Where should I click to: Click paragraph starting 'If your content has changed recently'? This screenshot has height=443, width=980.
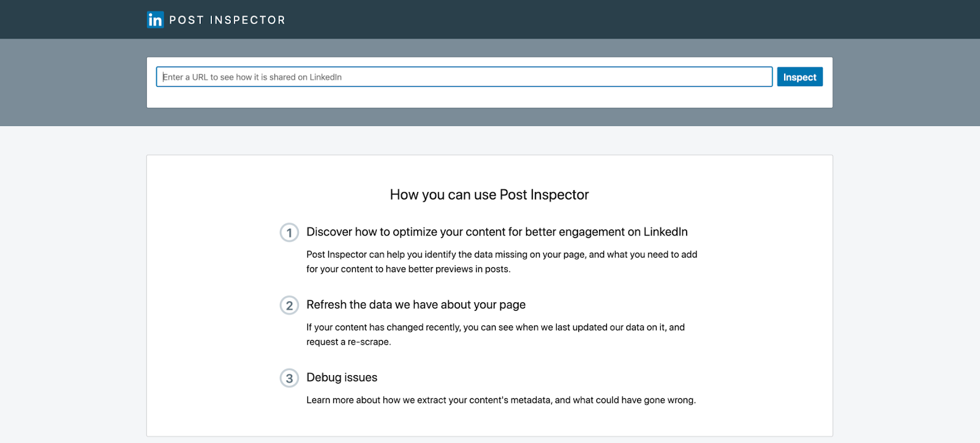496,335
